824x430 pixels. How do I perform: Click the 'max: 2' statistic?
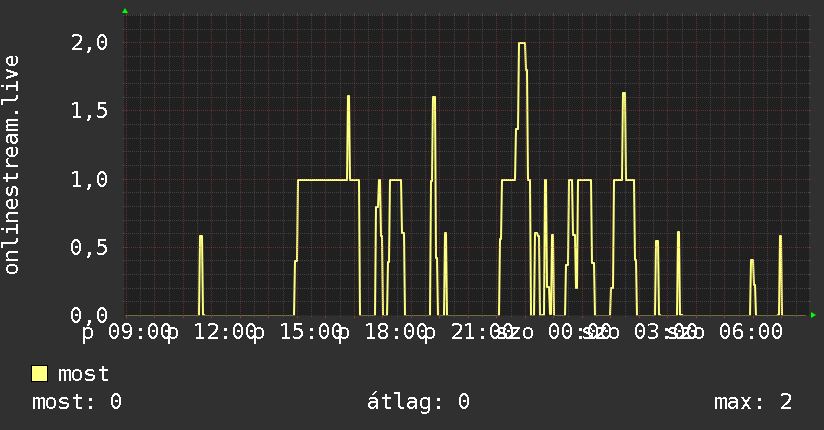pos(753,402)
